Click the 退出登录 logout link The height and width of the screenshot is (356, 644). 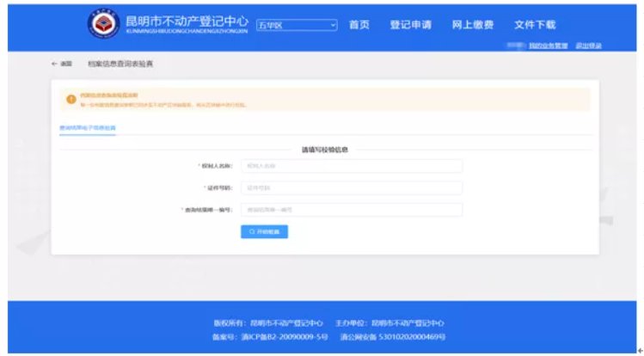coord(588,46)
